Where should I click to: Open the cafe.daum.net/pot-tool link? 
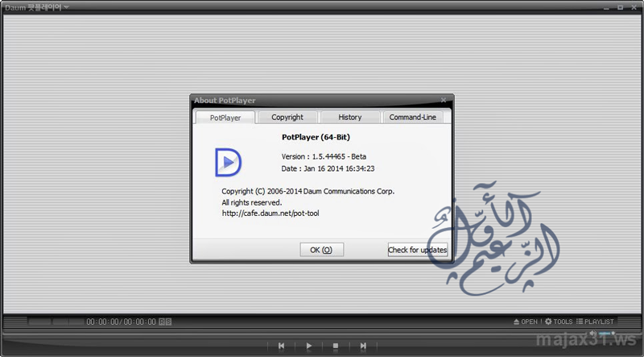[270, 213]
